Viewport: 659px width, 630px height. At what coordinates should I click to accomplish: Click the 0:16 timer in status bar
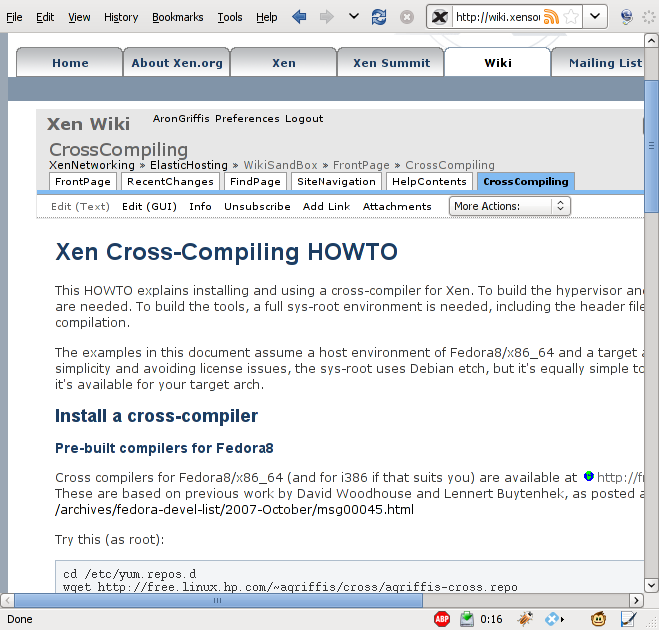[491, 619]
